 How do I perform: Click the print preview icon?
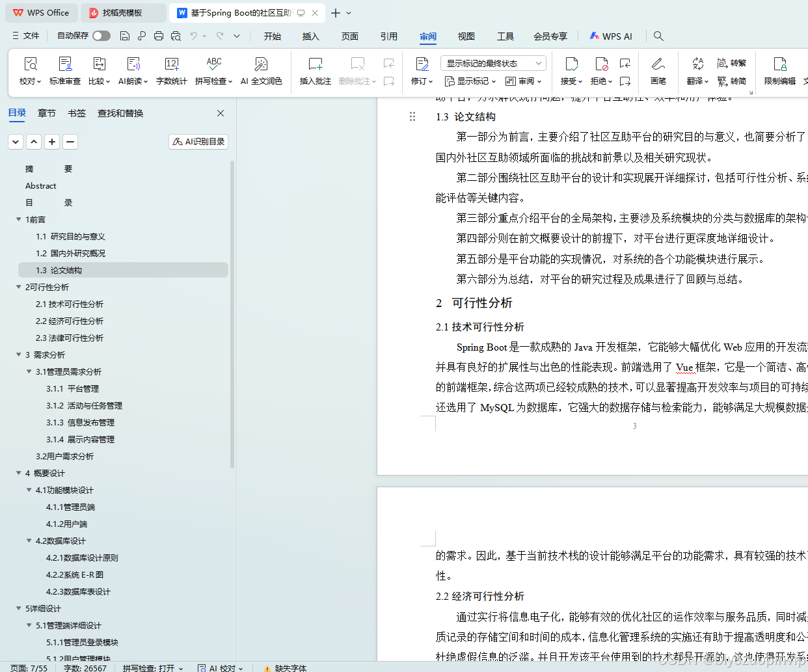click(176, 36)
